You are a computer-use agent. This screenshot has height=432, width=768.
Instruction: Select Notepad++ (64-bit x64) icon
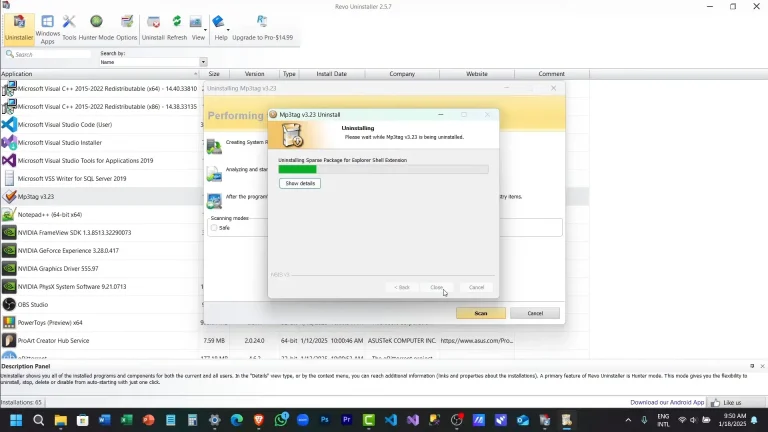(x=9, y=215)
